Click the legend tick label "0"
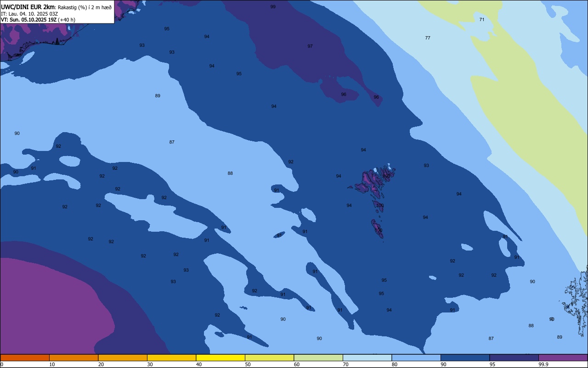588x368 pixels. click(2, 364)
